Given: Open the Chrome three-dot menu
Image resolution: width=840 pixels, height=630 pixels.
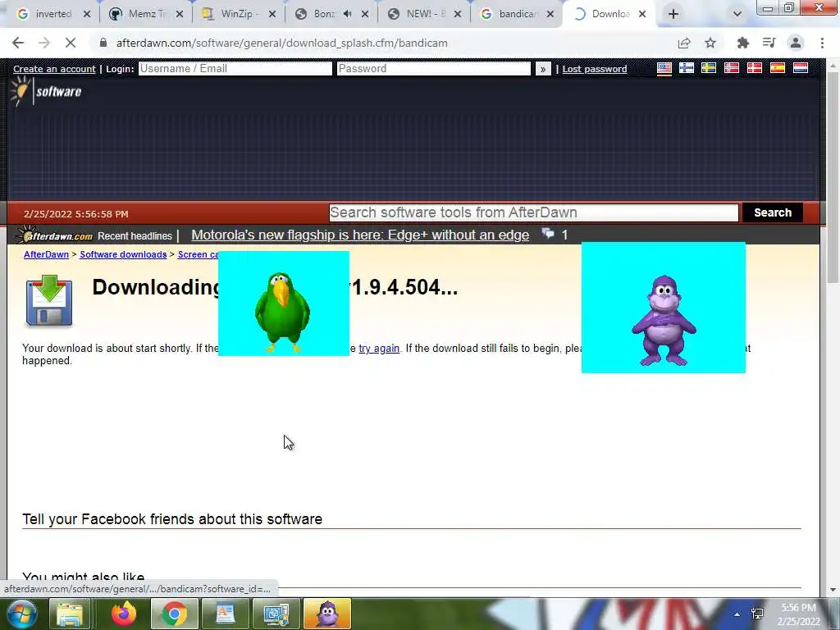Looking at the screenshot, I should point(822,43).
